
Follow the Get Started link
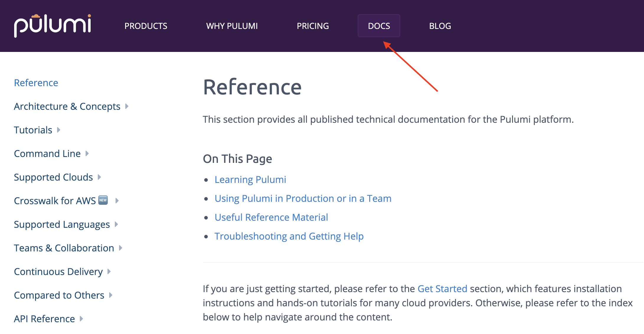[442, 289]
